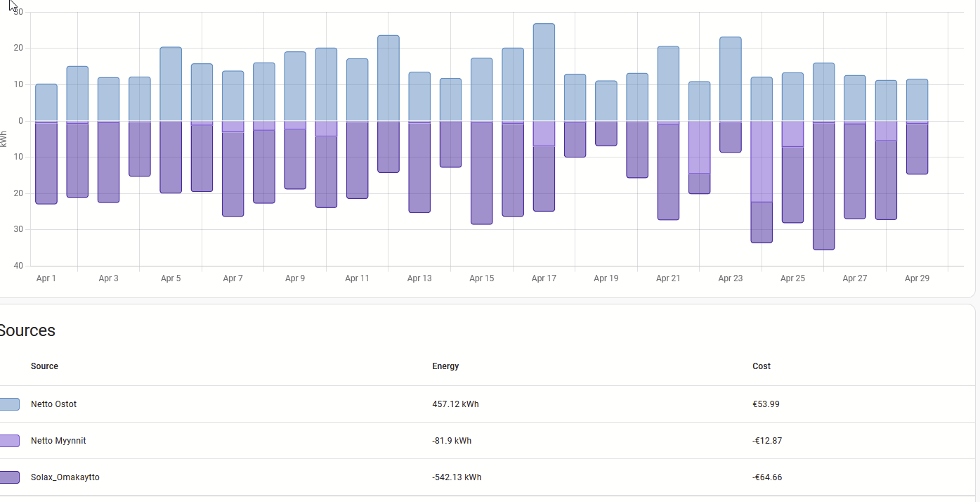Click the Apr 24 light purple Netto Myynnit segment
Viewport: 980px width, 502px height.
pyautogui.click(x=762, y=162)
